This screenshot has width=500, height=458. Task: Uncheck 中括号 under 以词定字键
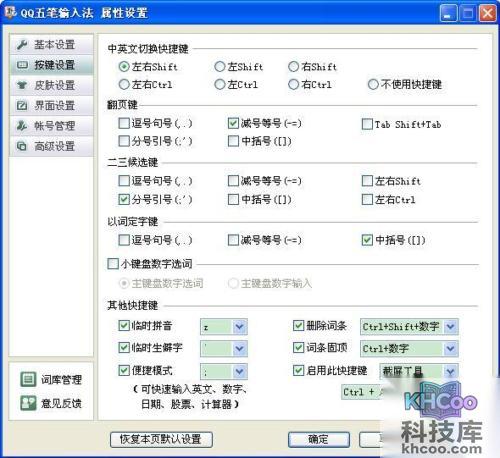coord(367,240)
